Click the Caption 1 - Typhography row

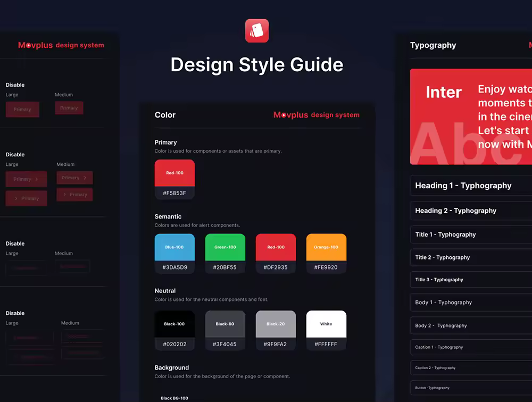(471, 347)
